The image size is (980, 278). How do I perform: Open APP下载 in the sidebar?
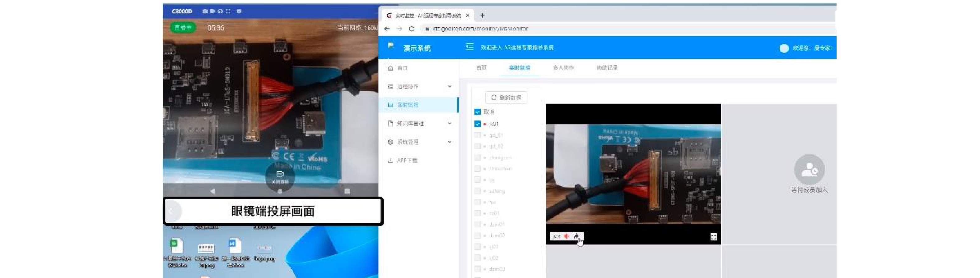point(407,160)
